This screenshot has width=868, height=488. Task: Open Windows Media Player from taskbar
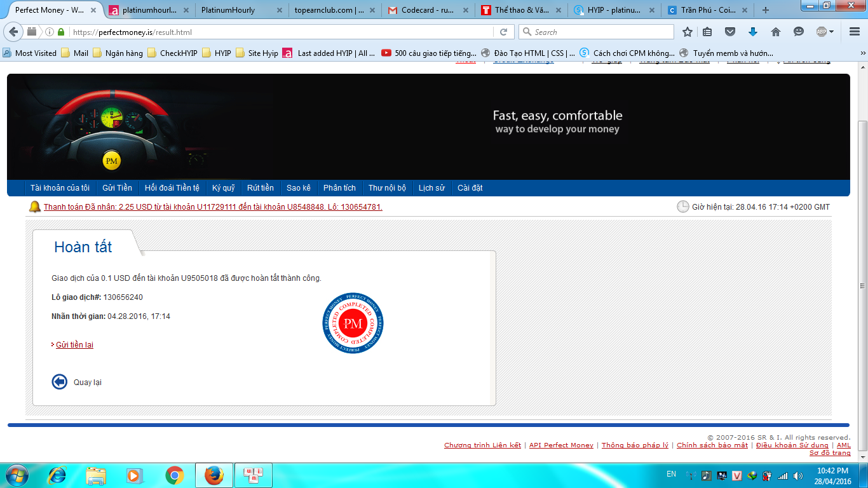tap(133, 475)
